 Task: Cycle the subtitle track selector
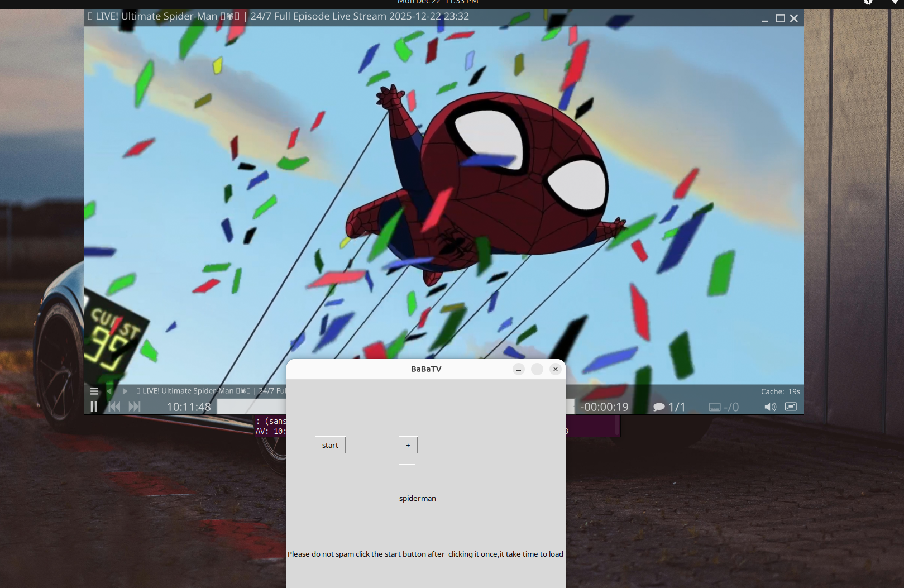point(723,407)
